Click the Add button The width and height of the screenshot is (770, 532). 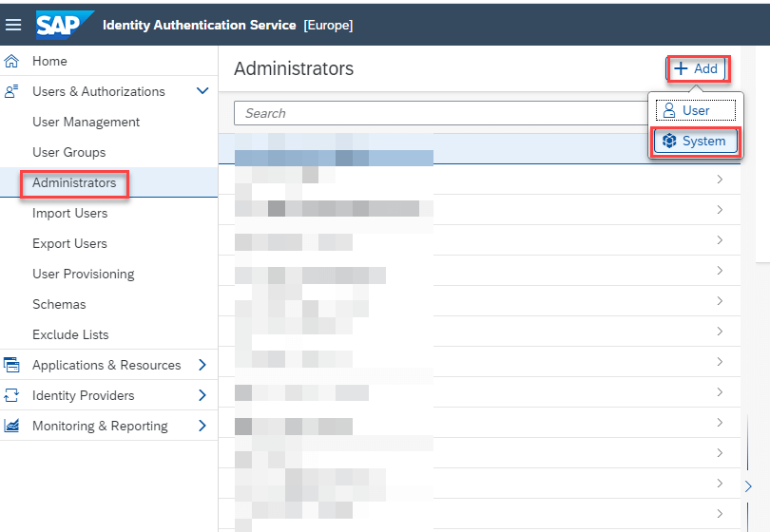(695, 68)
